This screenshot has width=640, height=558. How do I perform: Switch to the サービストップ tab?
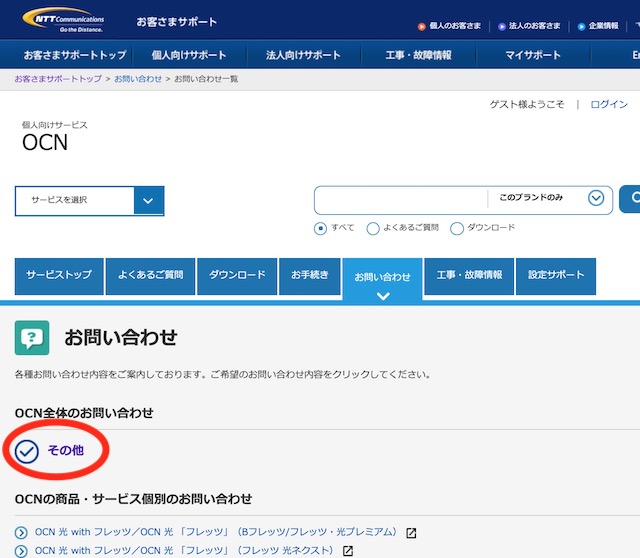(x=59, y=276)
